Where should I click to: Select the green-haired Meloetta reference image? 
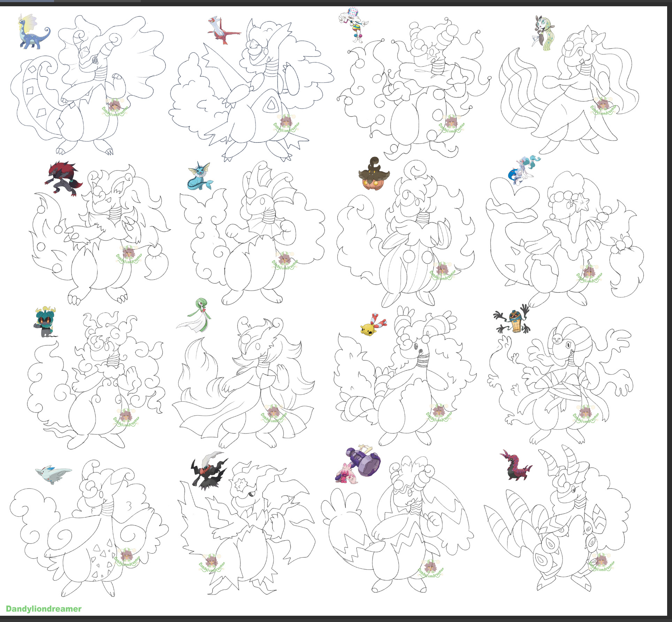pos(543,33)
